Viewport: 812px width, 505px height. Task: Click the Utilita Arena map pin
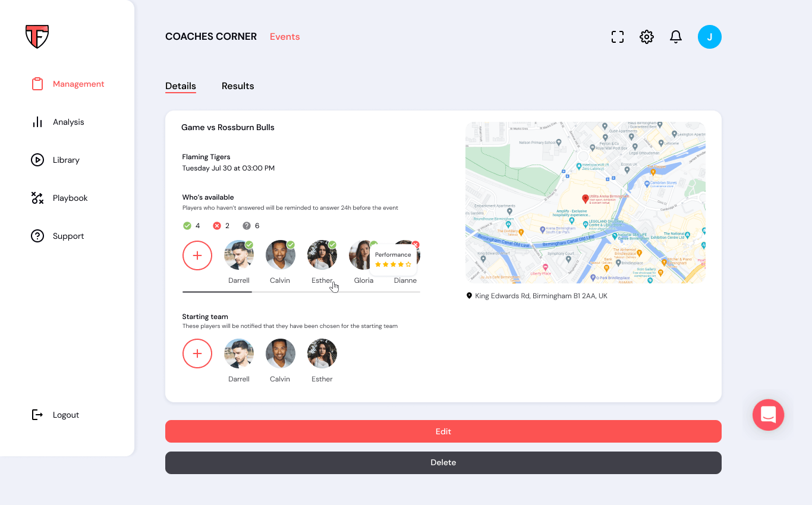[585, 198]
